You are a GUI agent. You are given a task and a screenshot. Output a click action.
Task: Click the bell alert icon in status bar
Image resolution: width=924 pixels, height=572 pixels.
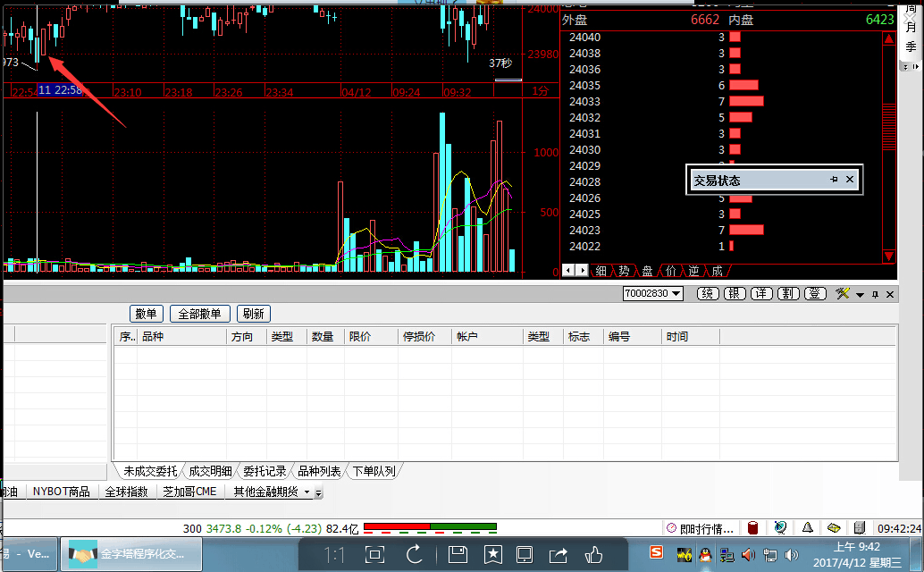pos(807,528)
